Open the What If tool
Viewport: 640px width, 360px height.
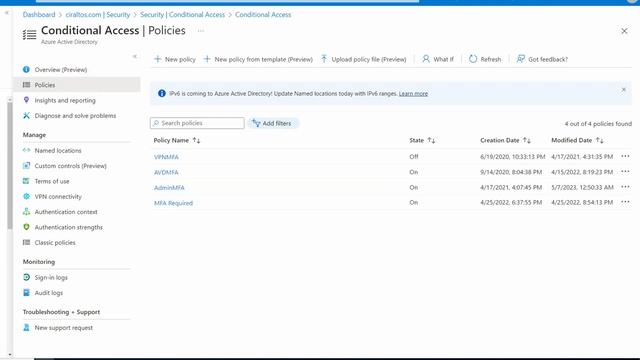[x=438, y=59]
